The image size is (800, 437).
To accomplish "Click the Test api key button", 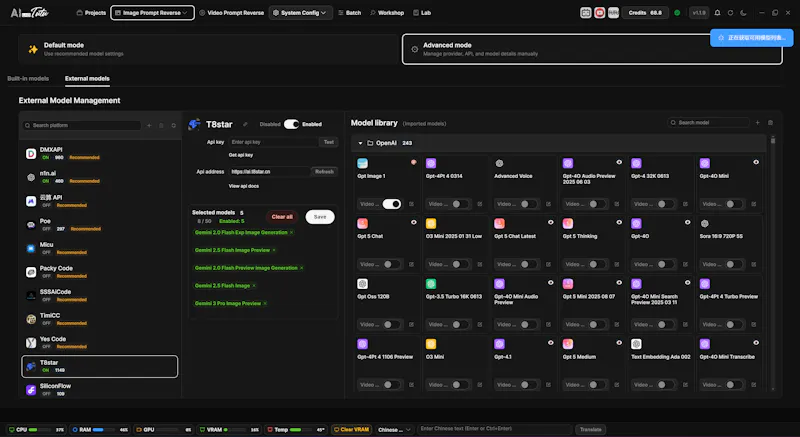I will click(329, 142).
